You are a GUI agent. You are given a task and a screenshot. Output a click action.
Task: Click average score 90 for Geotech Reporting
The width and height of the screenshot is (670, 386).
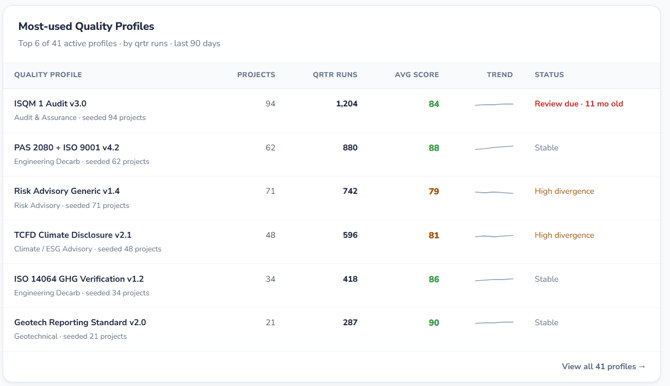coord(434,323)
